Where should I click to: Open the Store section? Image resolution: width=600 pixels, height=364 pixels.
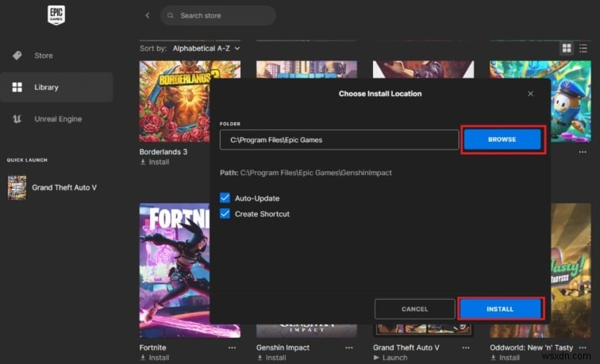tap(43, 56)
